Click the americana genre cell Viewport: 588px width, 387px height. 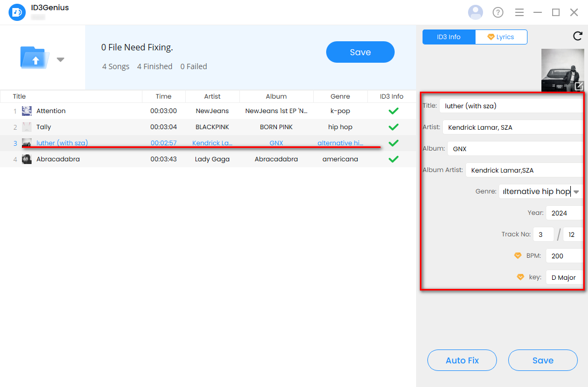click(x=340, y=159)
